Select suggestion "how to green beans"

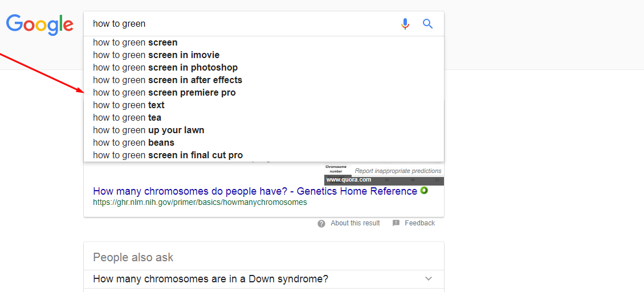[x=264, y=143]
